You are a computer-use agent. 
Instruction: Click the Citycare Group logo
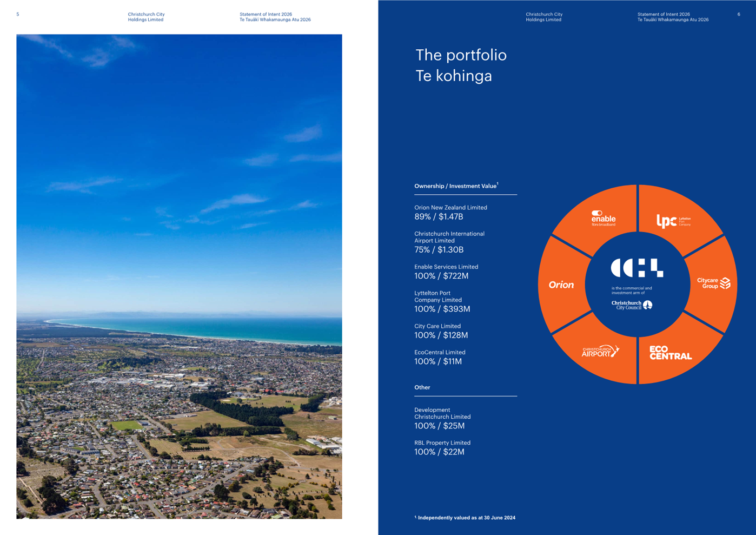point(713,283)
